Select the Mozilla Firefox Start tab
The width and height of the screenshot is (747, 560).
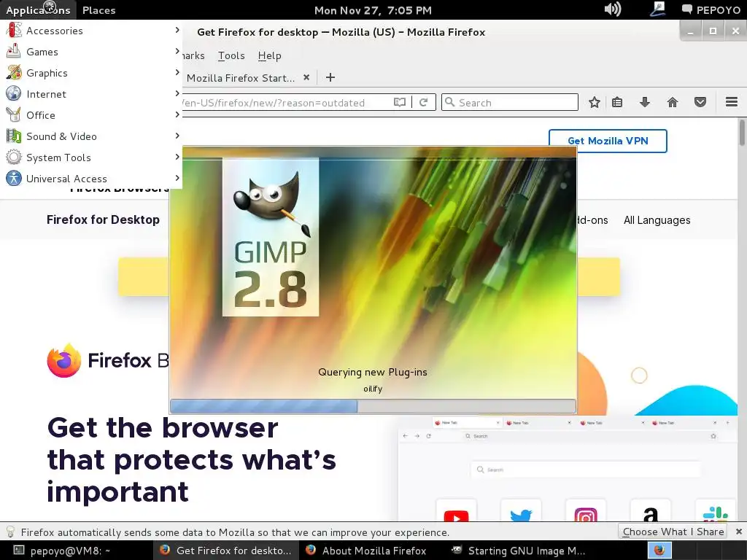point(241,77)
